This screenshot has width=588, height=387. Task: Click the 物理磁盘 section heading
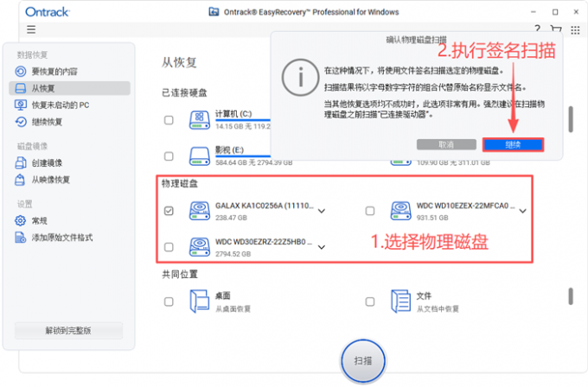point(180,184)
